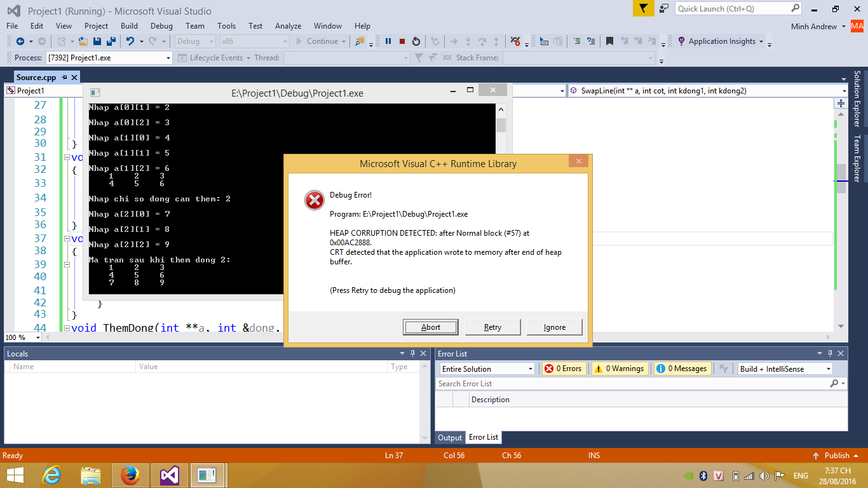Viewport: 868px width, 488px height.
Task: Open File Explorer from the taskbar
Action: pyautogui.click(x=90, y=475)
